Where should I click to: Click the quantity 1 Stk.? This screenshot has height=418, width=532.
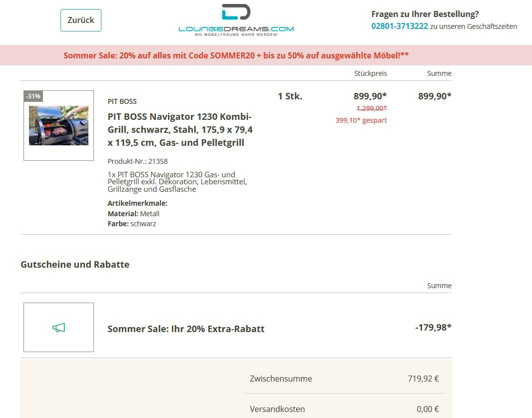[x=290, y=96]
